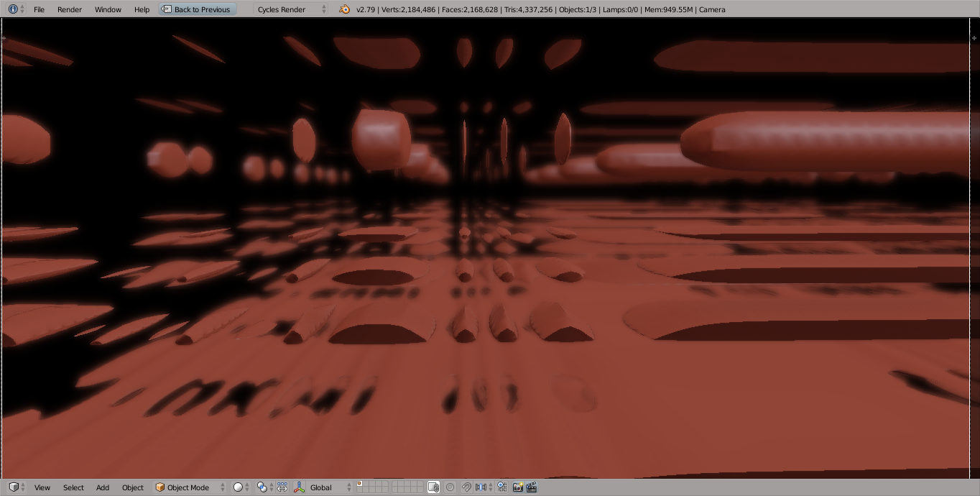Click the 3D View editor type selector icon

click(15, 487)
